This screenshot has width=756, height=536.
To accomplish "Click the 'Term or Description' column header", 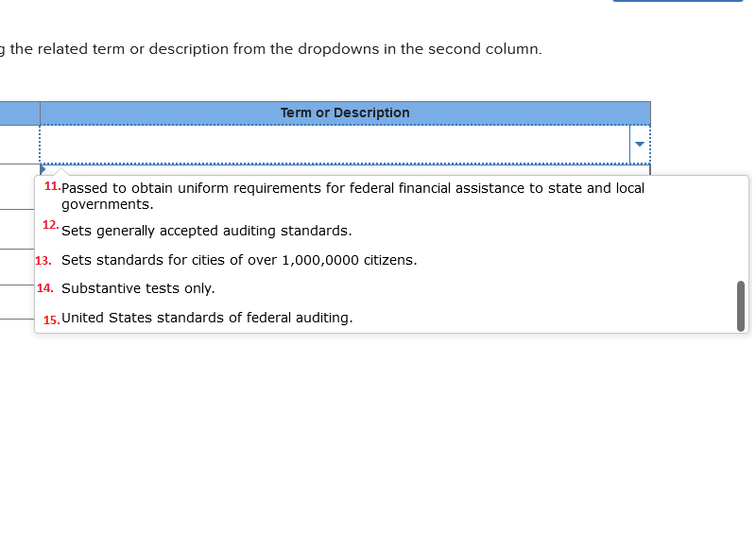I will (x=345, y=112).
